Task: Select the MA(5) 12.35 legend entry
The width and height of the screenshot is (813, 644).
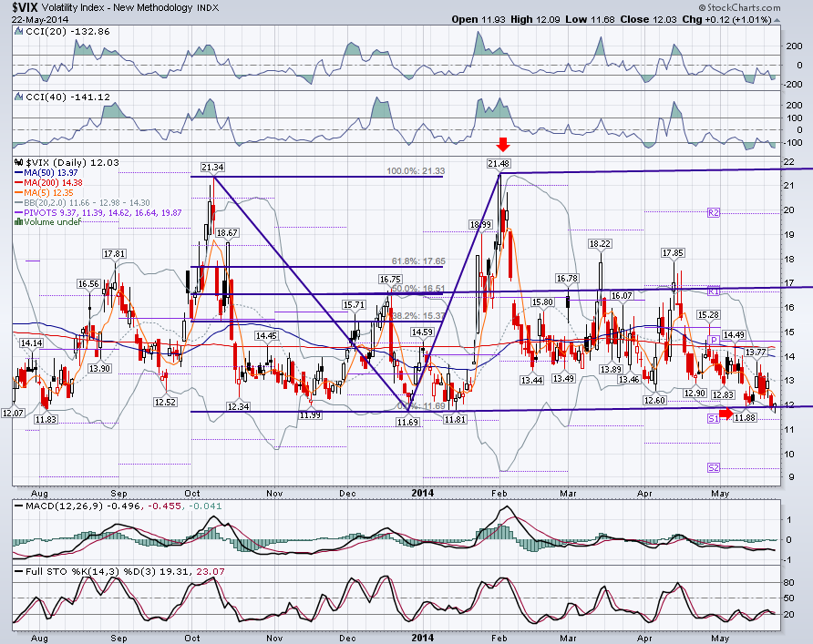Action: (44, 193)
